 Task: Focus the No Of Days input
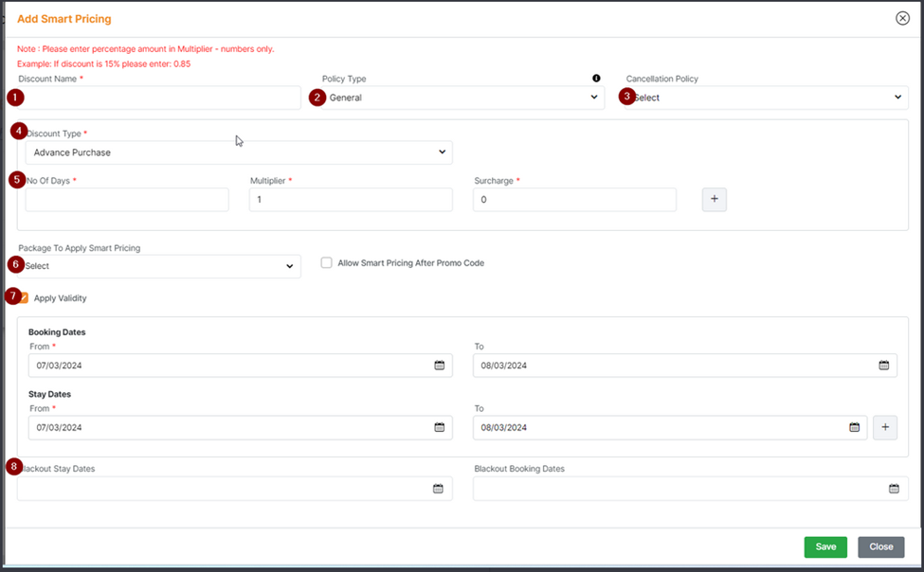(x=127, y=200)
